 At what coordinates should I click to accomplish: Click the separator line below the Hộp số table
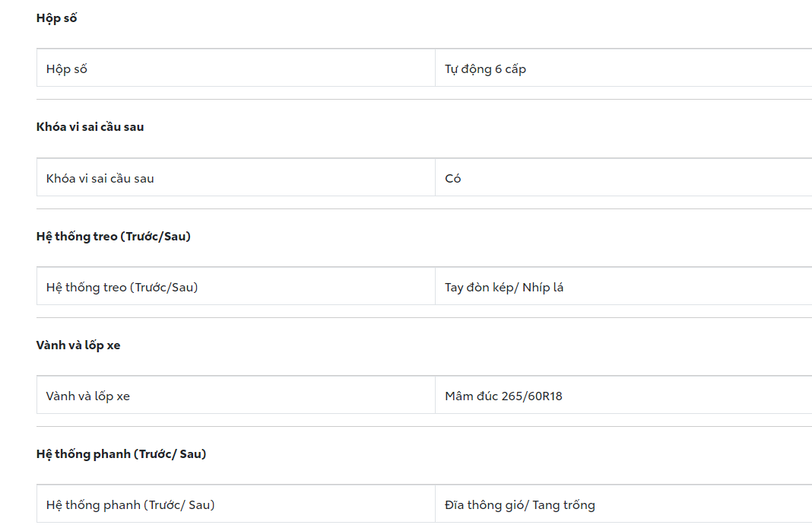coord(423,100)
